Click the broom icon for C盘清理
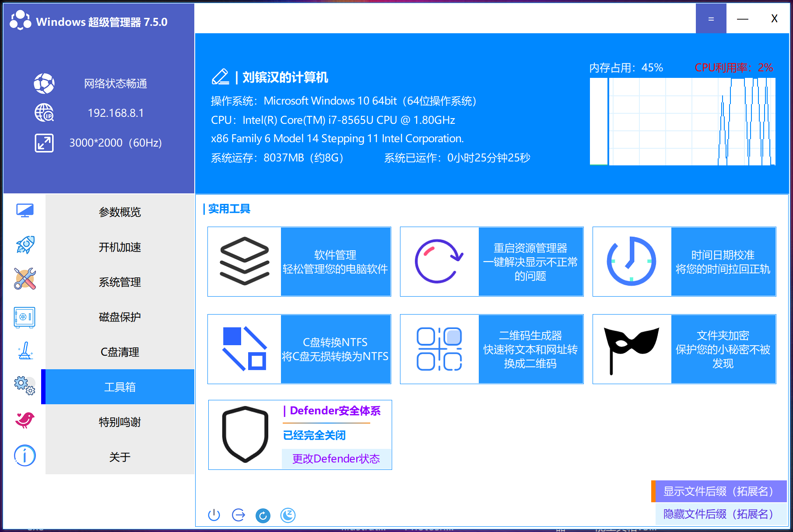This screenshot has height=532, width=793. tap(25, 351)
